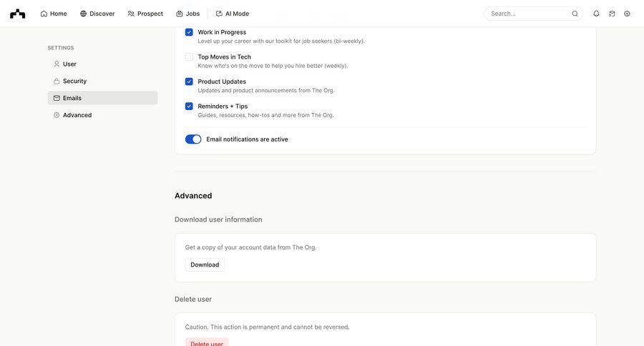
Task: Click the 'Delete user' section heading
Action: click(x=193, y=300)
